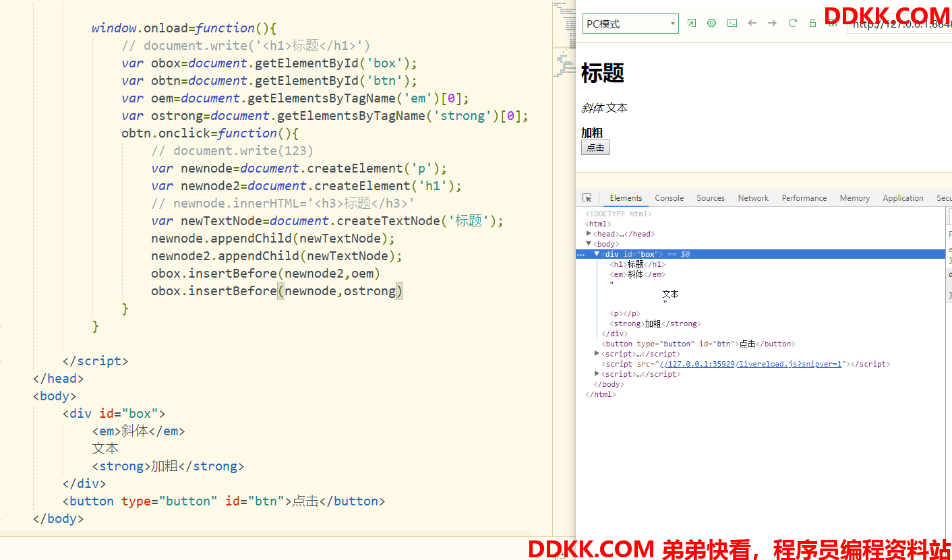Image resolution: width=952 pixels, height=560 pixels.
Task: Switch to the Memory tab
Action: click(x=854, y=198)
